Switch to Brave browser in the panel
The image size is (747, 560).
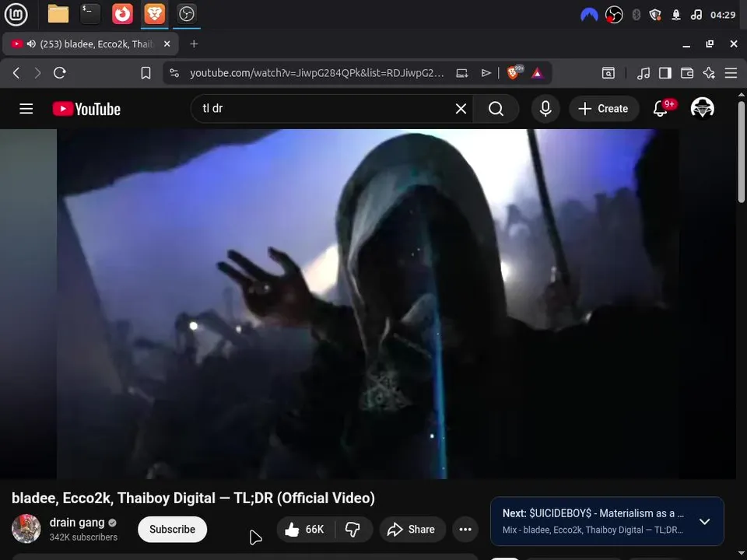point(154,14)
